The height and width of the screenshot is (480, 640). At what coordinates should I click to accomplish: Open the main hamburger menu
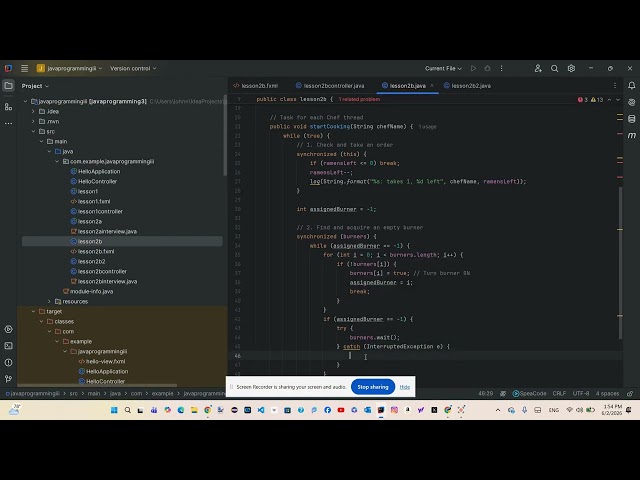(x=24, y=69)
